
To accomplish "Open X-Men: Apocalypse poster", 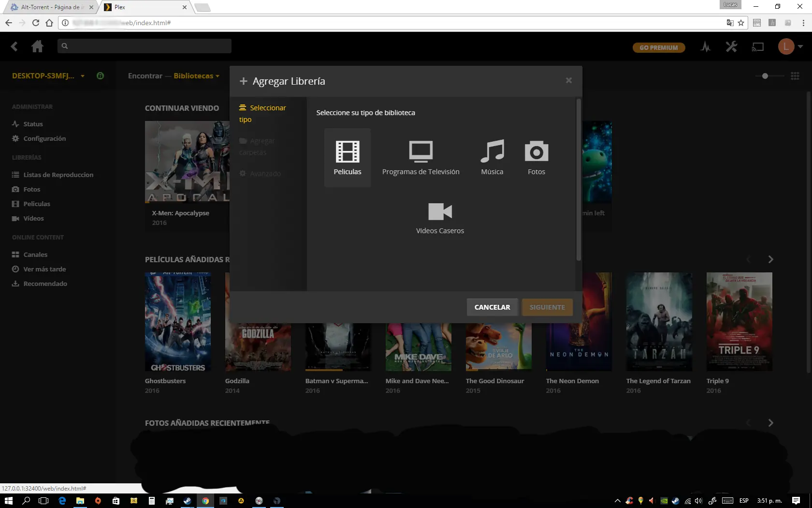I will pyautogui.click(x=187, y=162).
